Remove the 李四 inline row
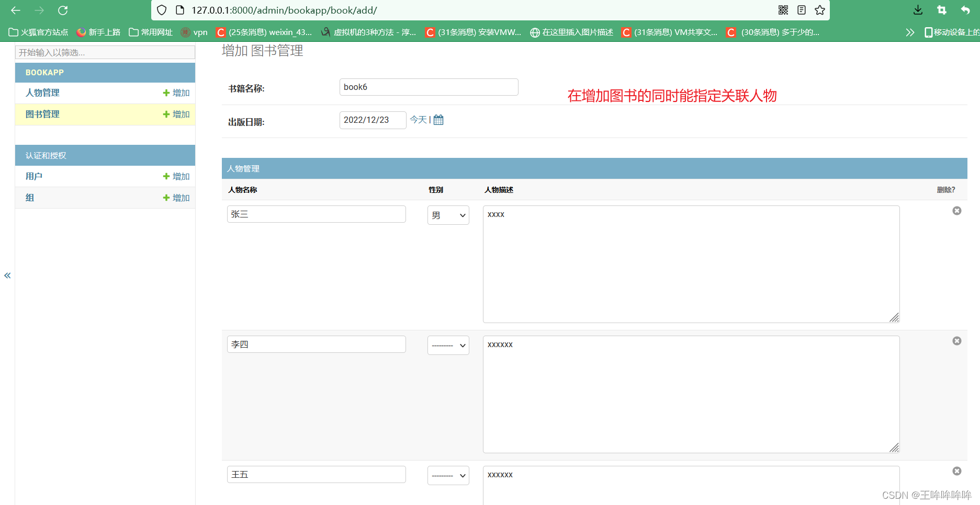Screen dimensions: 980x505 [957, 341]
